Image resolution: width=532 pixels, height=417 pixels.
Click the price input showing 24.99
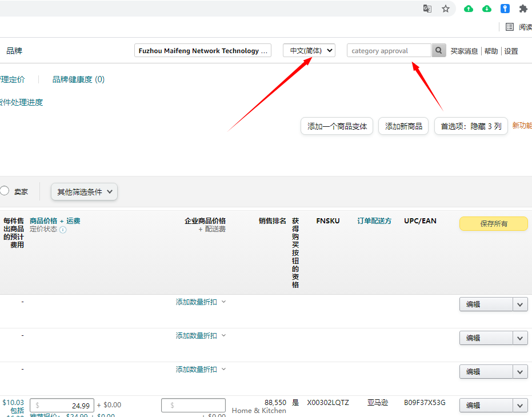(x=62, y=405)
